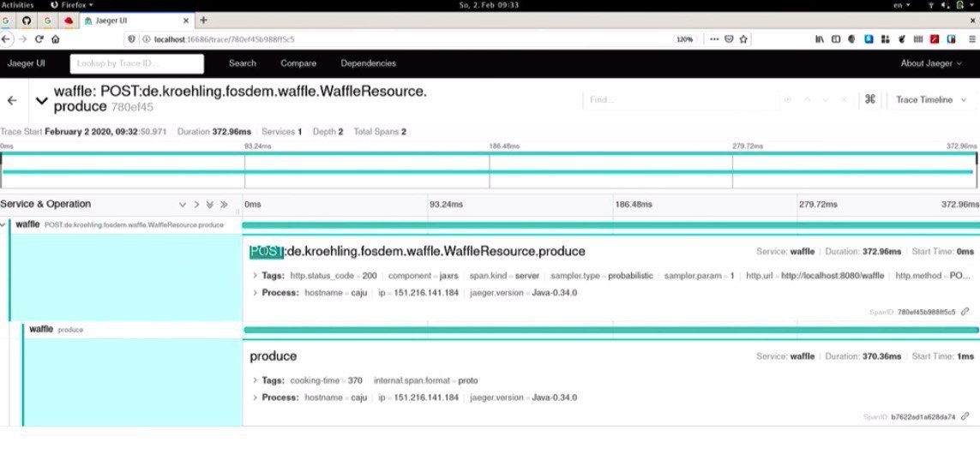980x454 pixels.
Task: Bookmark this page with the star icon
Action: (x=743, y=39)
